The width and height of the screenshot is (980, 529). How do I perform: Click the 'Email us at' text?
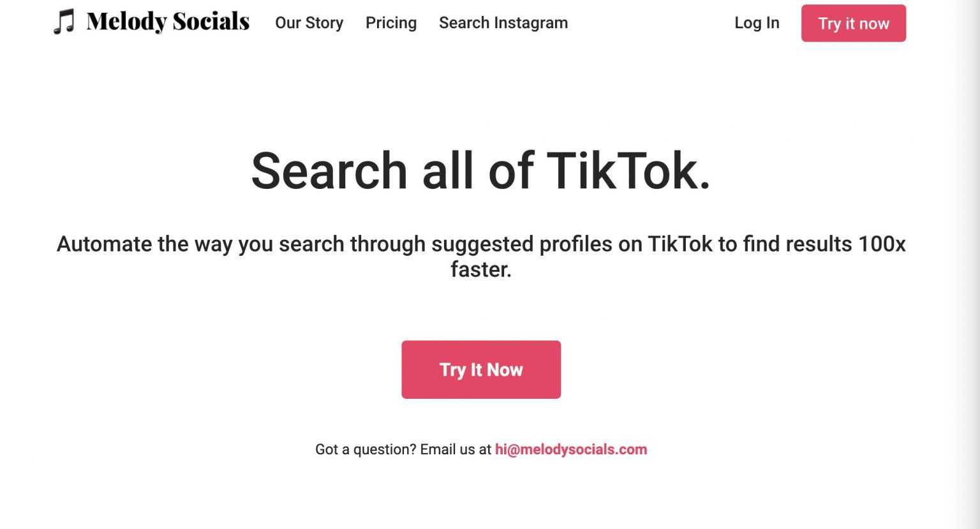[456, 449]
